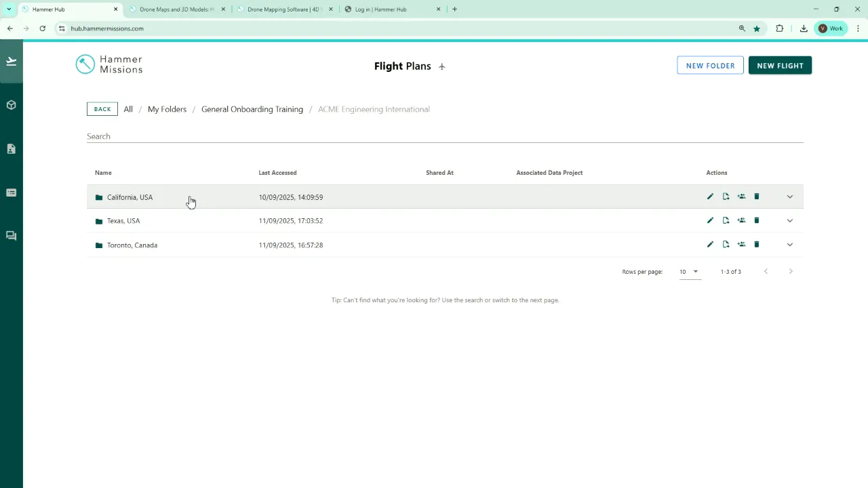Screen dimensions: 868x488
Task: Open the rows per page dropdown
Action: point(689,272)
